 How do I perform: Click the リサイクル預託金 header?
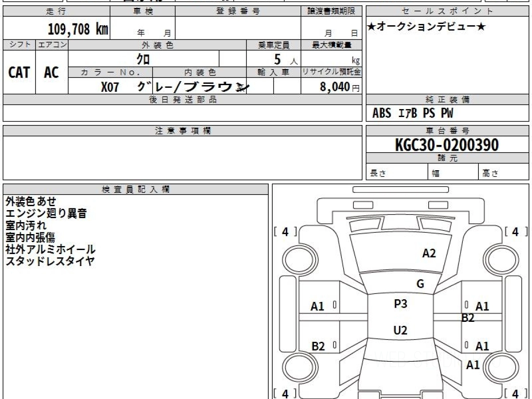pyautogui.click(x=332, y=72)
